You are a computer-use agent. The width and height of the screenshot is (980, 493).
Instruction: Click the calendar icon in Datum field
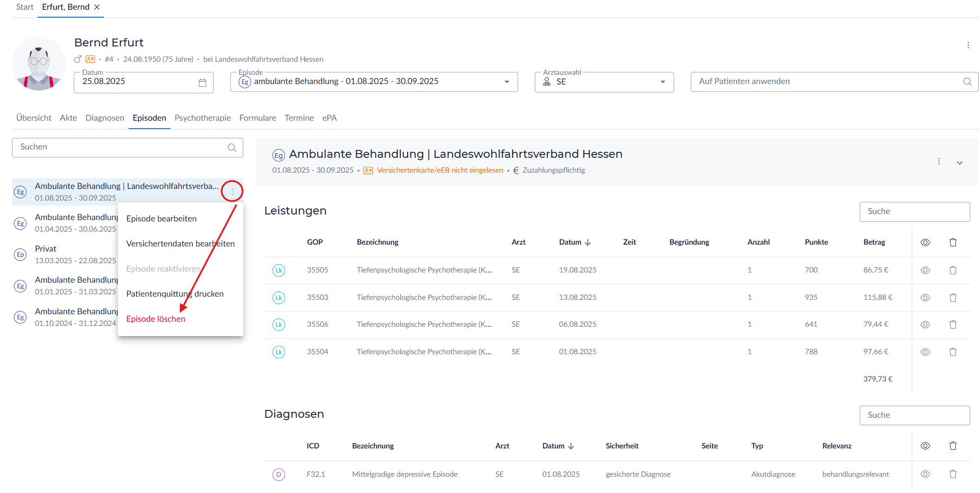[202, 83]
